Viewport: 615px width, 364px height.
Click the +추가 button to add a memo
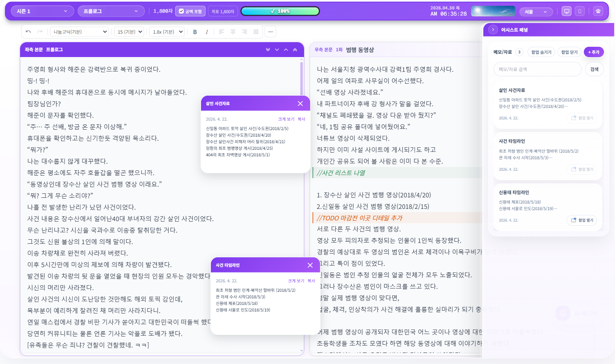click(x=594, y=52)
